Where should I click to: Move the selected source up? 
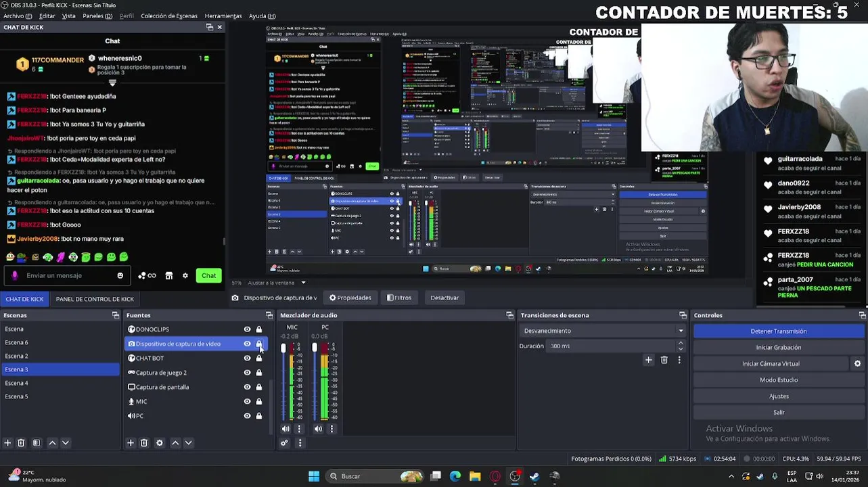click(x=175, y=443)
